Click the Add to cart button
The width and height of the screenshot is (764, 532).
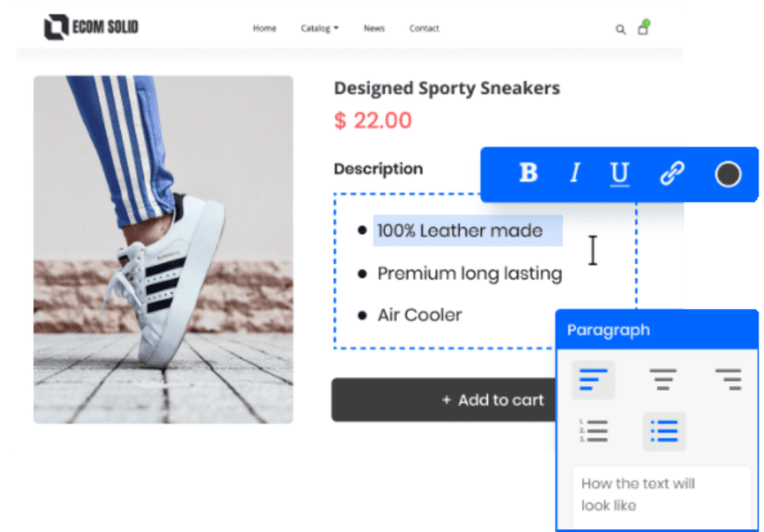(444, 400)
